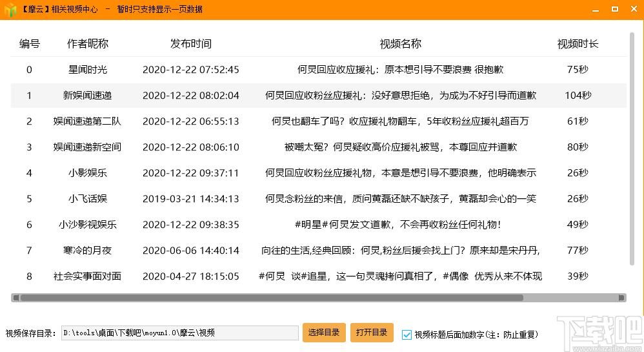Click publish time 2020-12-22 08:06:10
Screen dimensions: 644x352
(191, 147)
